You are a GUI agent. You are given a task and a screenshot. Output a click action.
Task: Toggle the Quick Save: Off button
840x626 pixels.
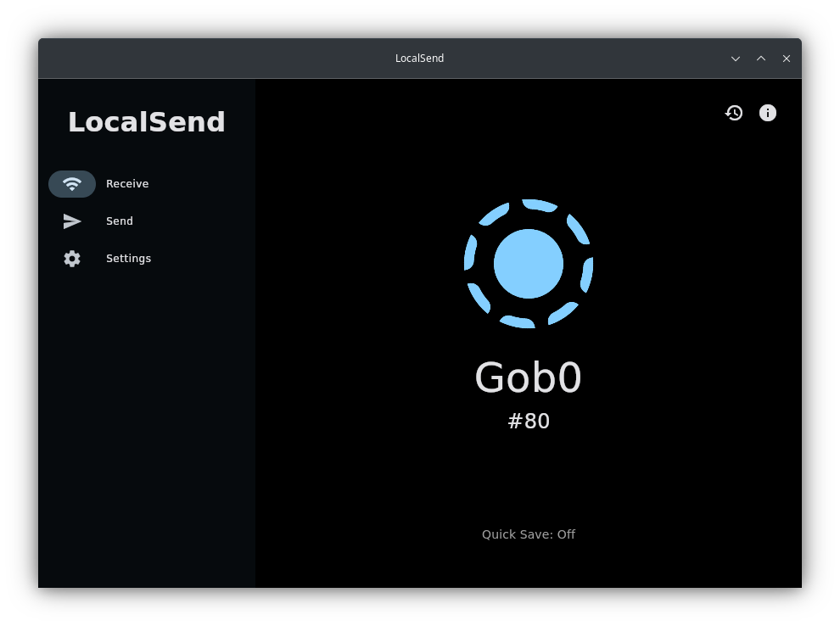pos(529,534)
